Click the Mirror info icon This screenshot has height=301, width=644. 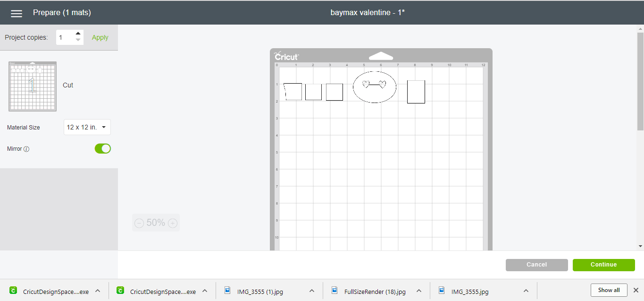(26, 149)
